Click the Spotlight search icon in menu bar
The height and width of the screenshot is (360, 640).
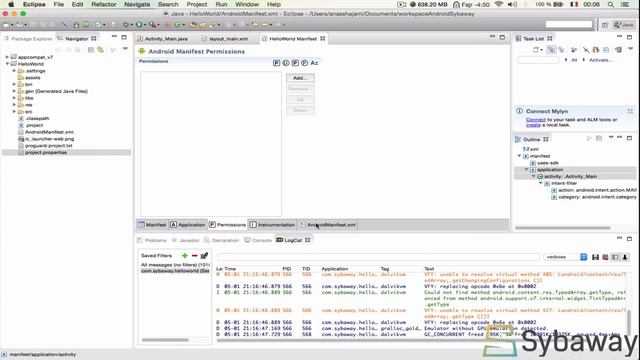pyautogui.click(x=611, y=4)
